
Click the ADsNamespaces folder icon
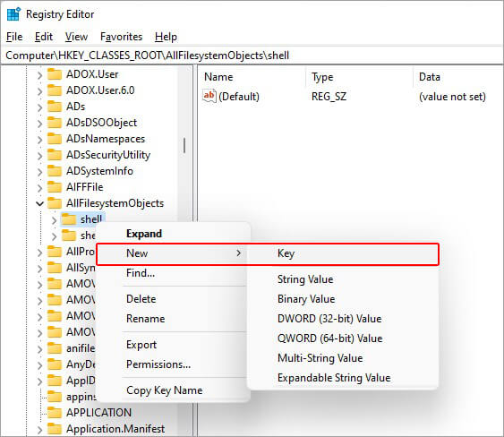click(55, 139)
